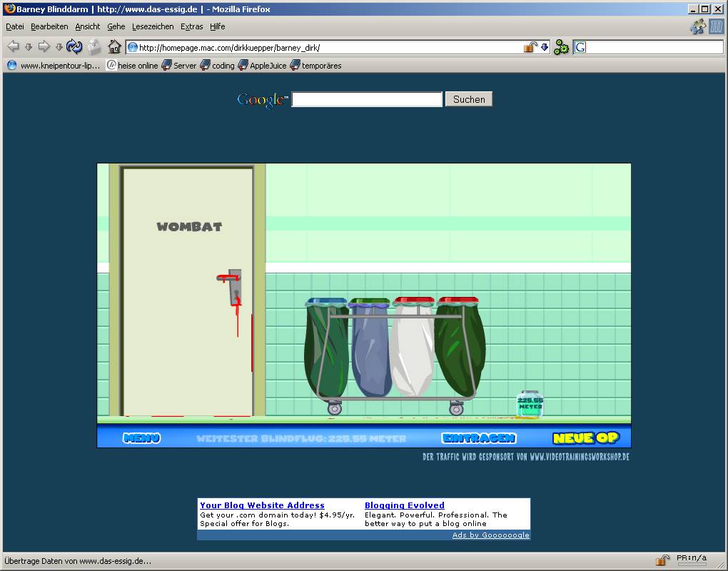
Task: Open the Lesezeichen menu
Action: tap(152, 26)
